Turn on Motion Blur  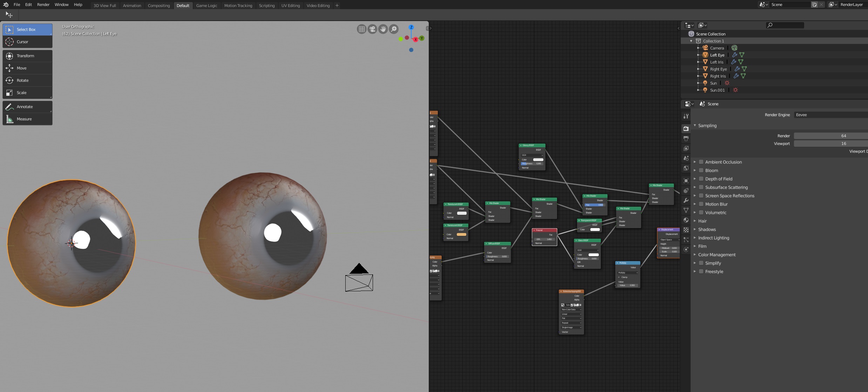[701, 204]
